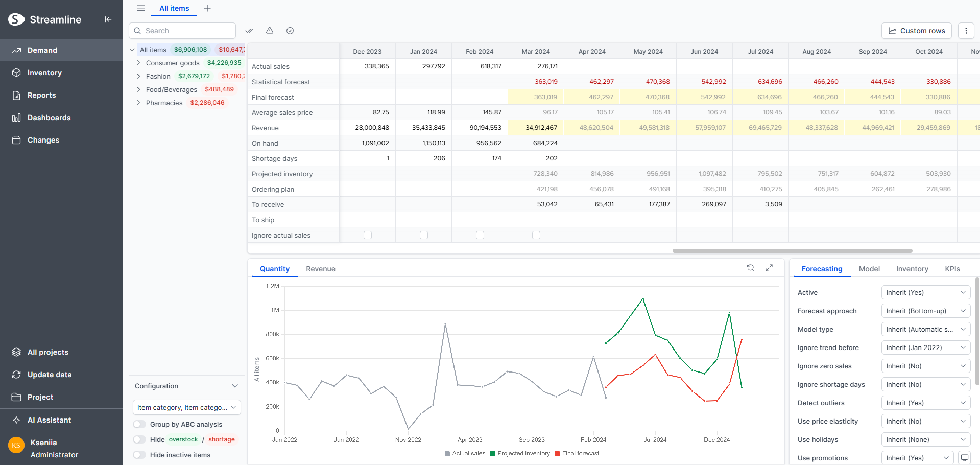
Task: Expand the chart to fullscreen
Action: click(x=769, y=268)
